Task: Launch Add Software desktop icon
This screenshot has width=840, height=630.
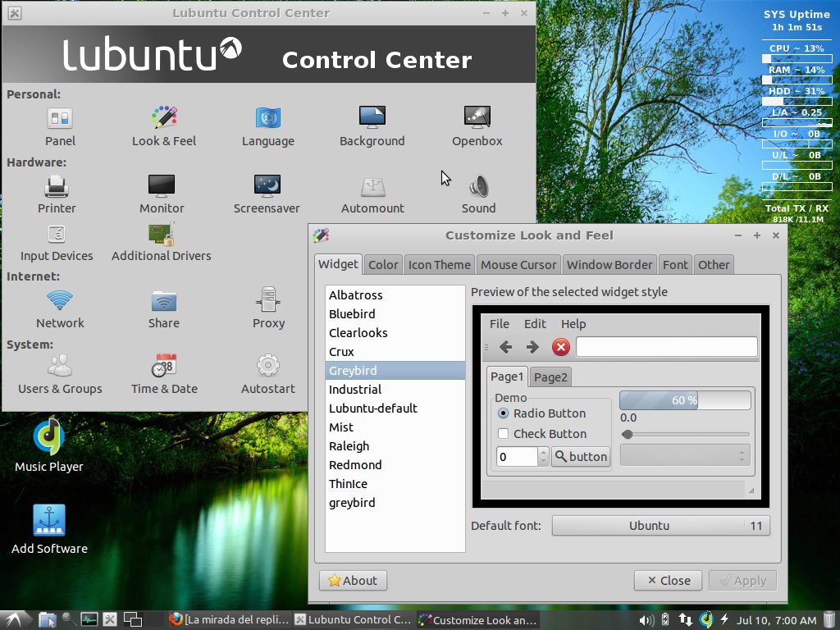Action: pos(49,520)
